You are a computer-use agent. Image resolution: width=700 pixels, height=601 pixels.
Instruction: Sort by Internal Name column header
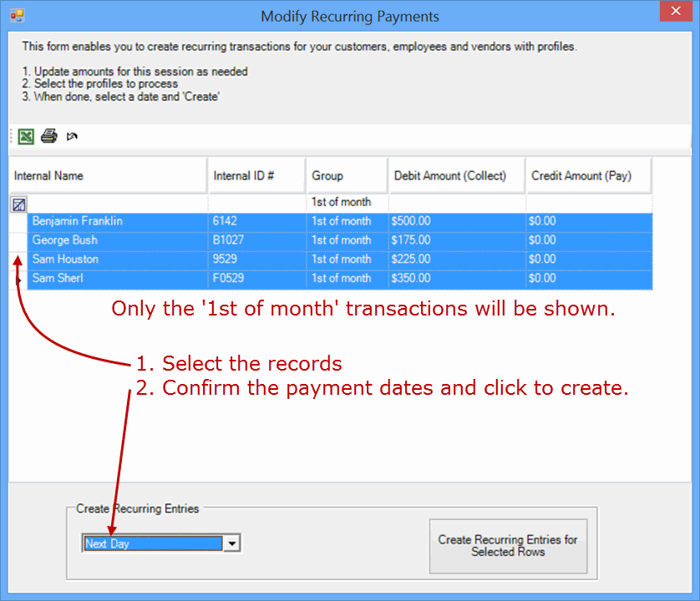pyautogui.click(x=109, y=176)
